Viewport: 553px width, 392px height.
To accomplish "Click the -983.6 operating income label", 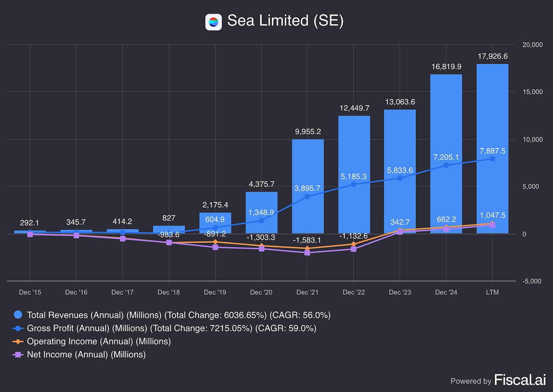I will click(169, 235).
